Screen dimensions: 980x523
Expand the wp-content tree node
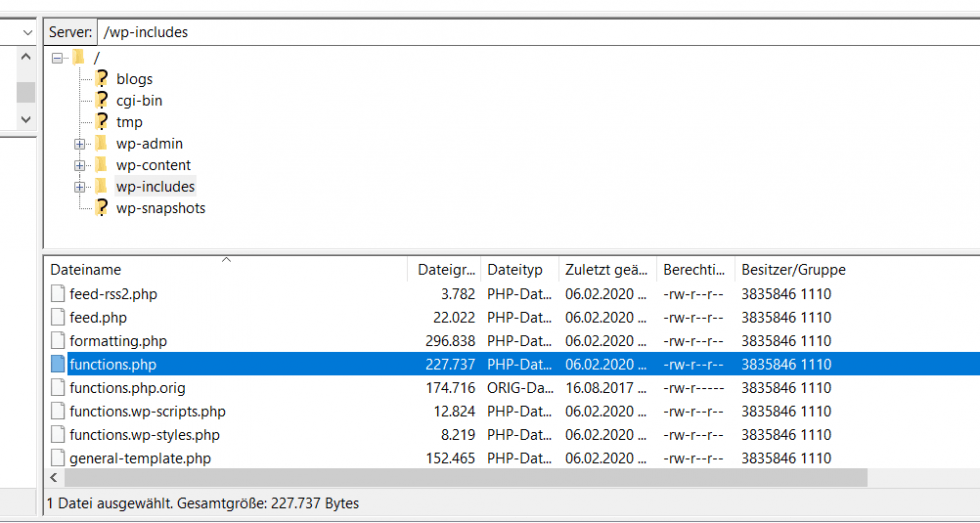pos(79,166)
